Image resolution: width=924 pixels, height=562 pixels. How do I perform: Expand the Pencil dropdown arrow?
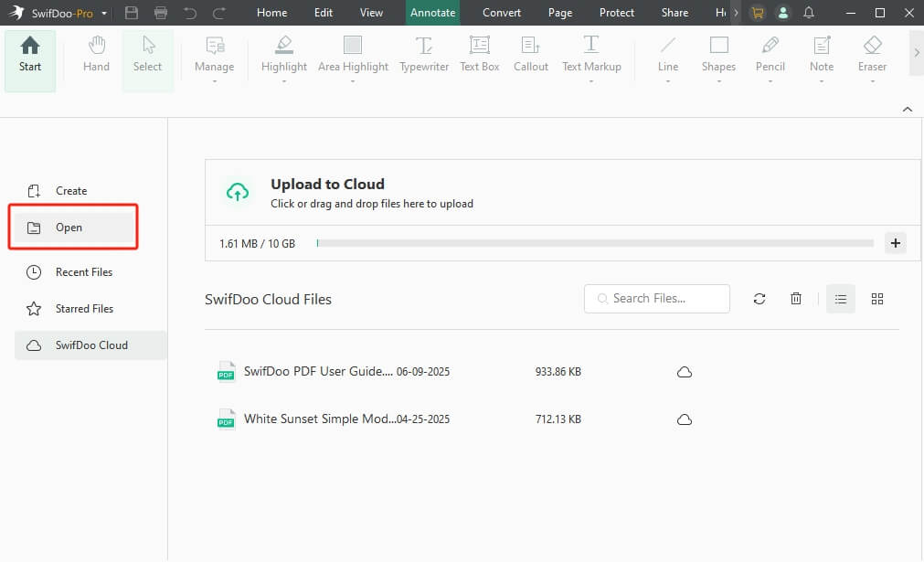[x=770, y=81]
